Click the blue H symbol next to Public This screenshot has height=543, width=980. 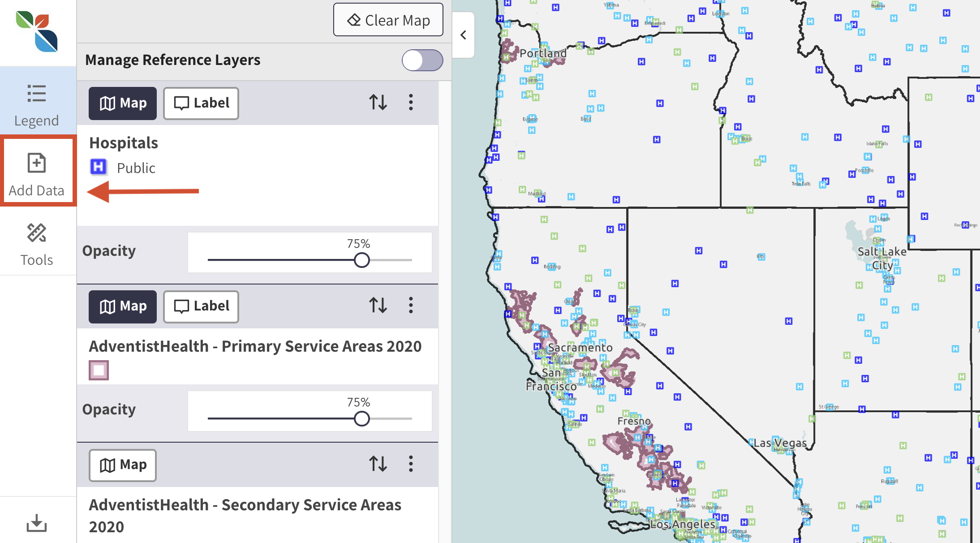(98, 167)
